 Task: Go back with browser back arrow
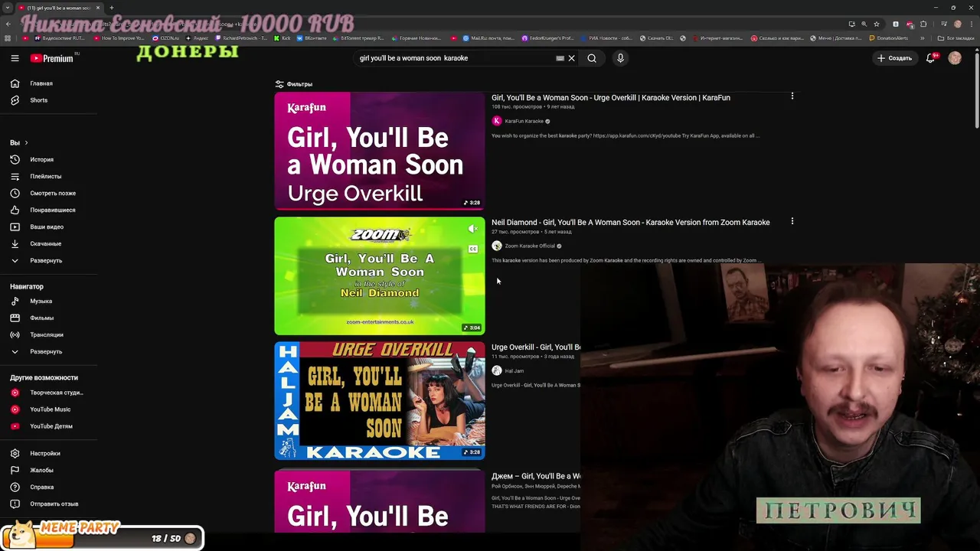[x=8, y=24]
